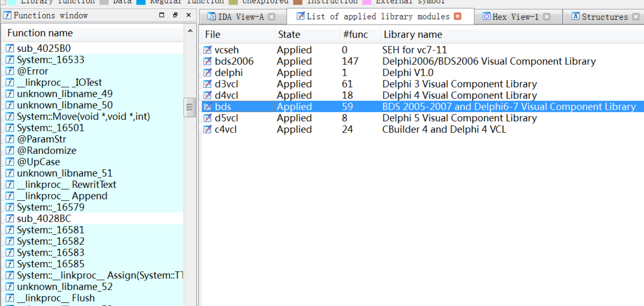
Task: Click function icon beside @ParamStr
Action: point(10,139)
